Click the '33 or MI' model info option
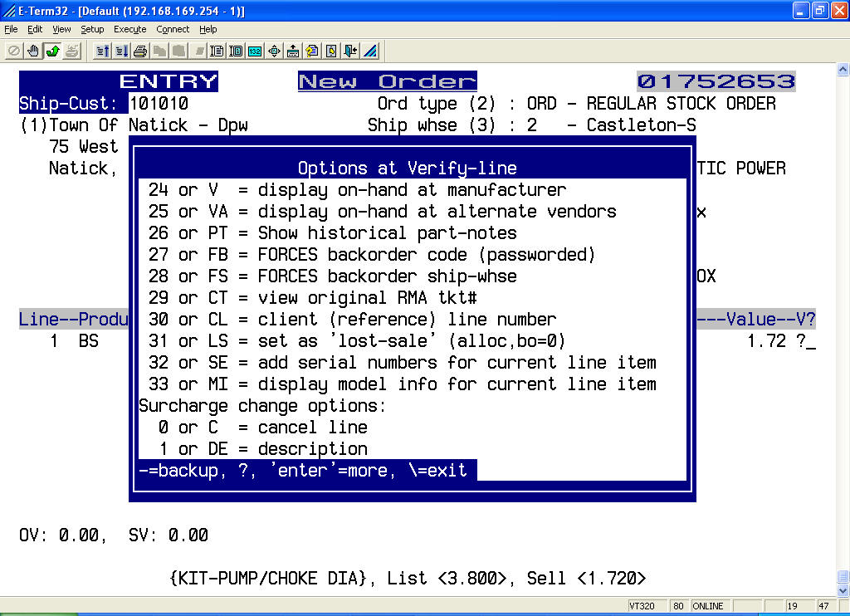Image resolution: width=850 pixels, height=616 pixels. (403, 384)
